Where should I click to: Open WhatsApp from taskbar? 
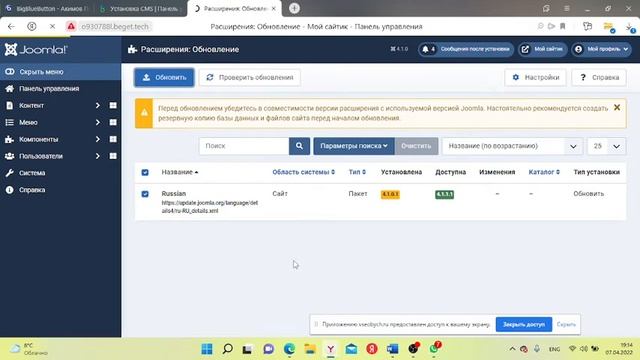tap(434, 349)
